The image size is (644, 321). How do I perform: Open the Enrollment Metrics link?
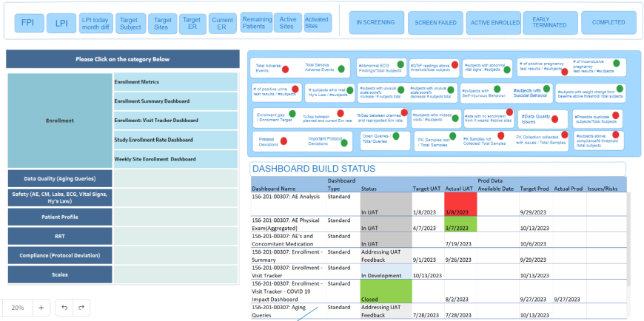tap(175, 82)
